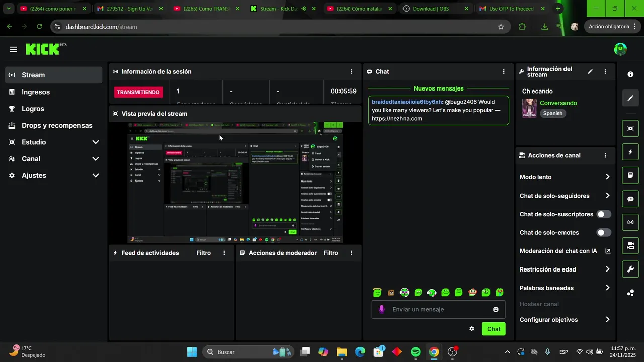Open the Windows Start menu

(192, 352)
